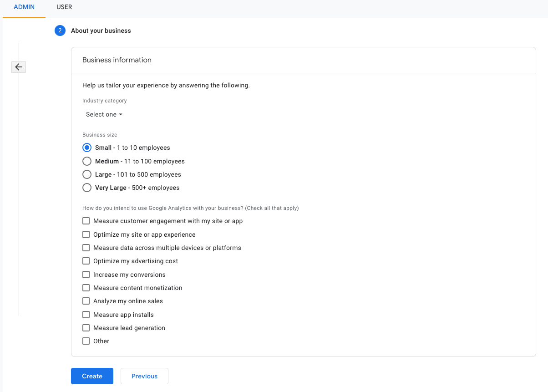Tick the Measure app installs checkbox

point(86,315)
